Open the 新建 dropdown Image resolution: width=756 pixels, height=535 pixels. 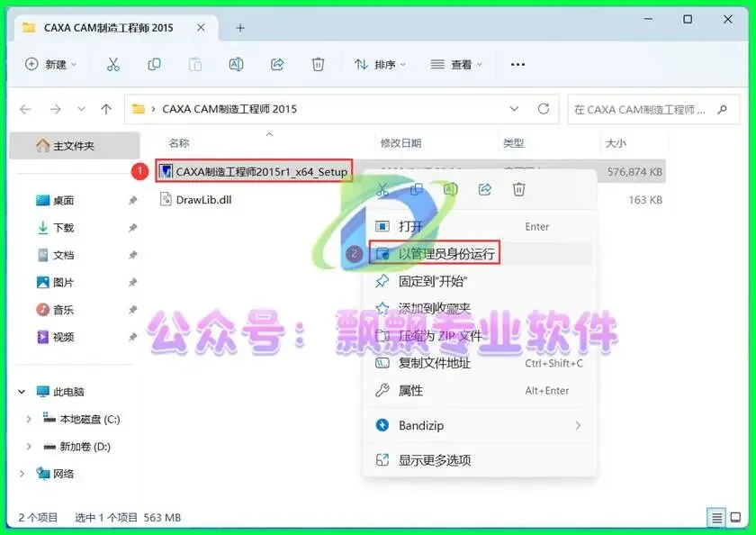click(x=50, y=64)
